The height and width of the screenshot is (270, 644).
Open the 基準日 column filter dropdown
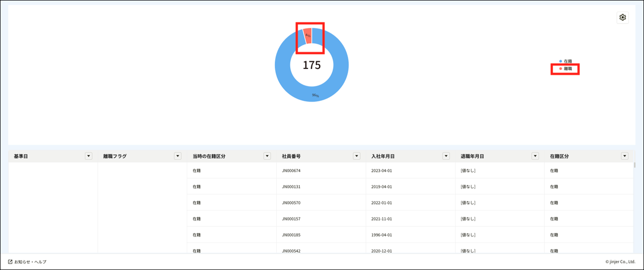(x=88, y=156)
